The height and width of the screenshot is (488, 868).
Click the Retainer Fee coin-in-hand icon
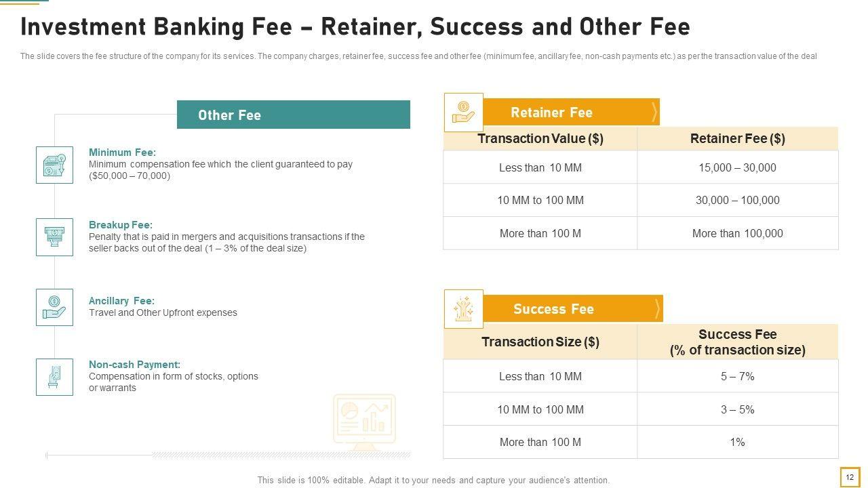pyautogui.click(x=463, y=113)
